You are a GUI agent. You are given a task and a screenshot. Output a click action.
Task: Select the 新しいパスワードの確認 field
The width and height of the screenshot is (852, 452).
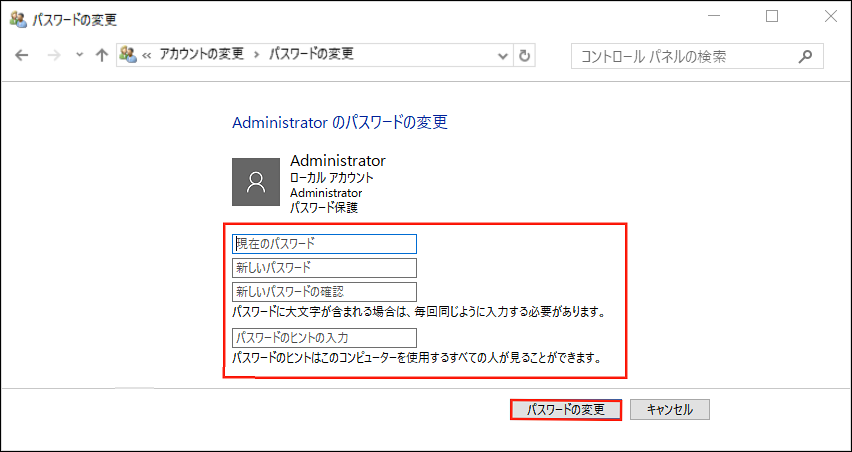coord(324,291)
